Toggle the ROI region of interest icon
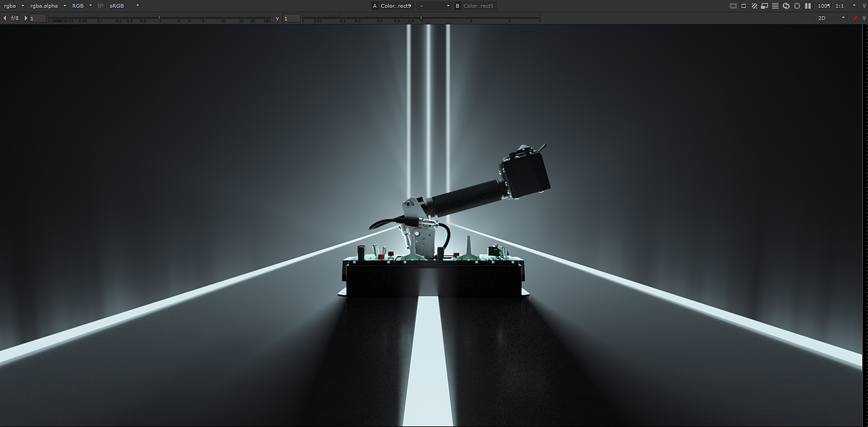868x427 pixels. point(744,5)
